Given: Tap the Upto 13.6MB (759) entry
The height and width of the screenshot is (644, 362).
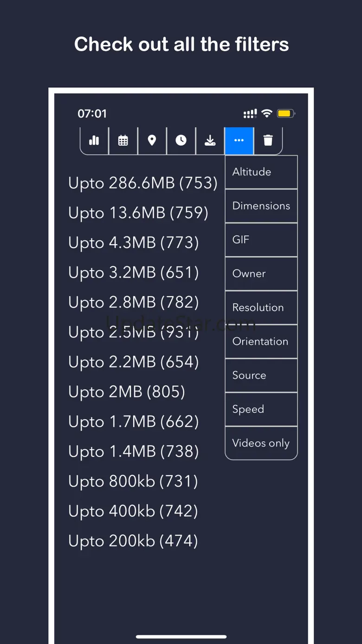Looking at the screenshot, I should pyautogui.click(x=138, y=213).
